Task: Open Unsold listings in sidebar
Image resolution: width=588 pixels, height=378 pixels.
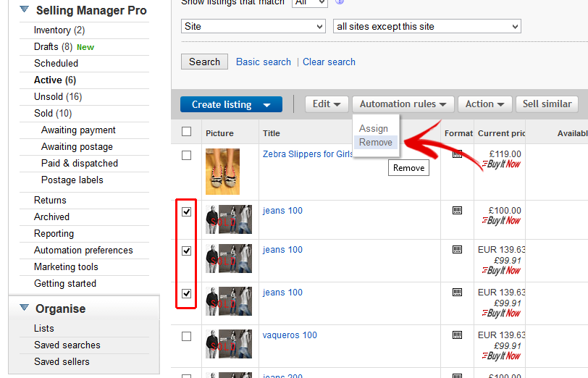Action: tap(58, 96)
